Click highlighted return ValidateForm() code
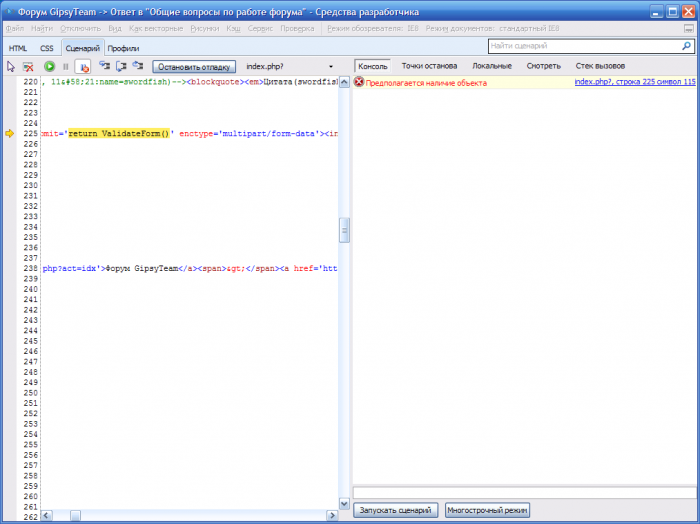 tap(119, 133)
